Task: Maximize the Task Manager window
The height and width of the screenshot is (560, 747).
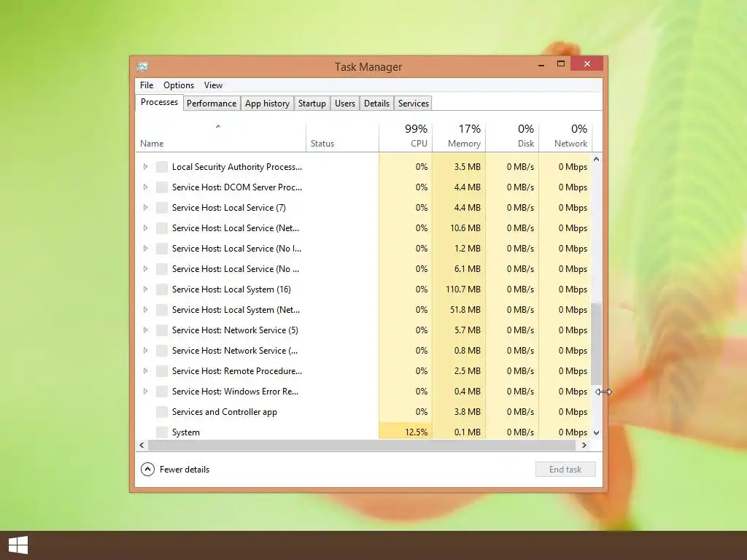Action: point(561,64)
